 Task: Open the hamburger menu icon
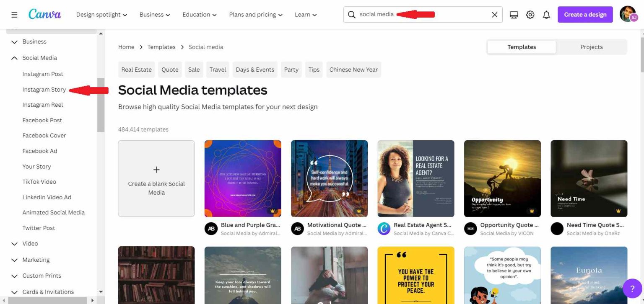14,14
